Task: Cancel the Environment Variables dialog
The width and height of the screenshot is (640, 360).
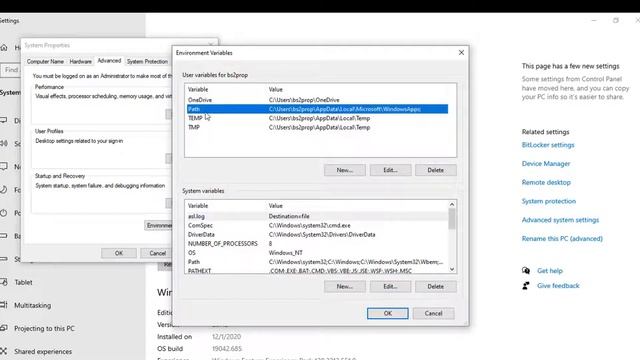Action: click(x=433, y=313)
